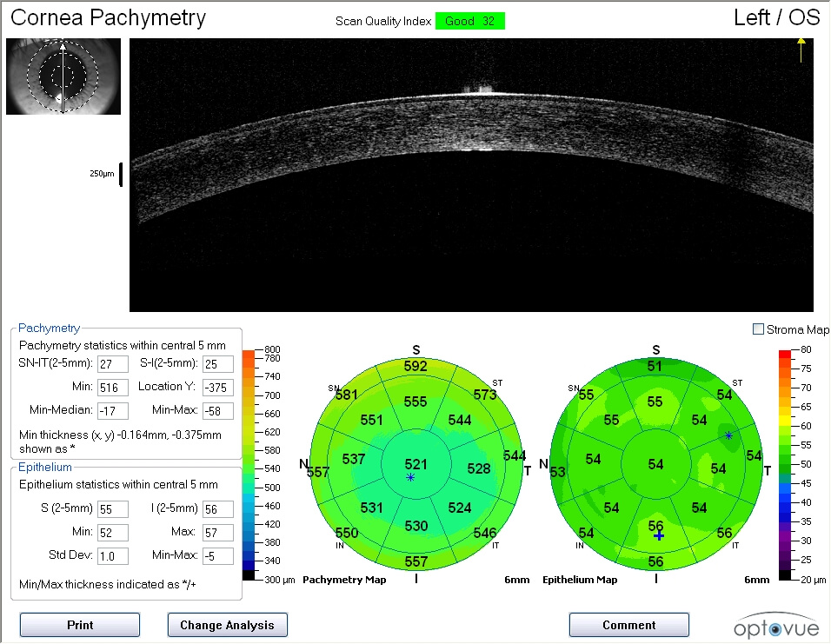Click the yellow scan direction arrow
This screenshot has width=831, height=644.
coord(801,50)
